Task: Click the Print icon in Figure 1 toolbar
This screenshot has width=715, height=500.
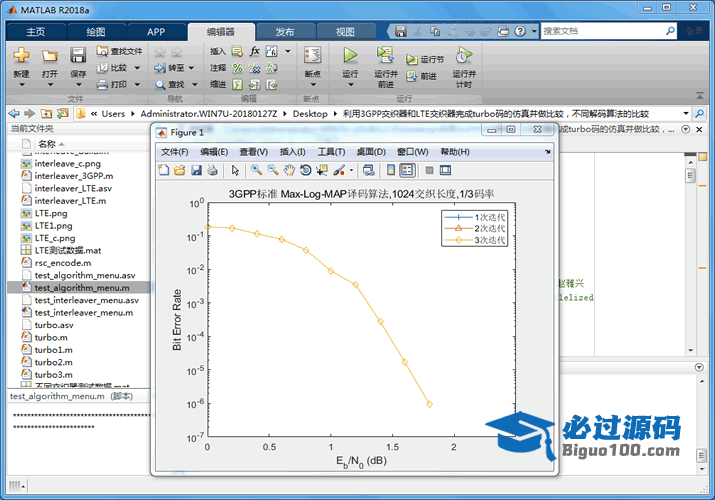Action: tap(212, 170)
